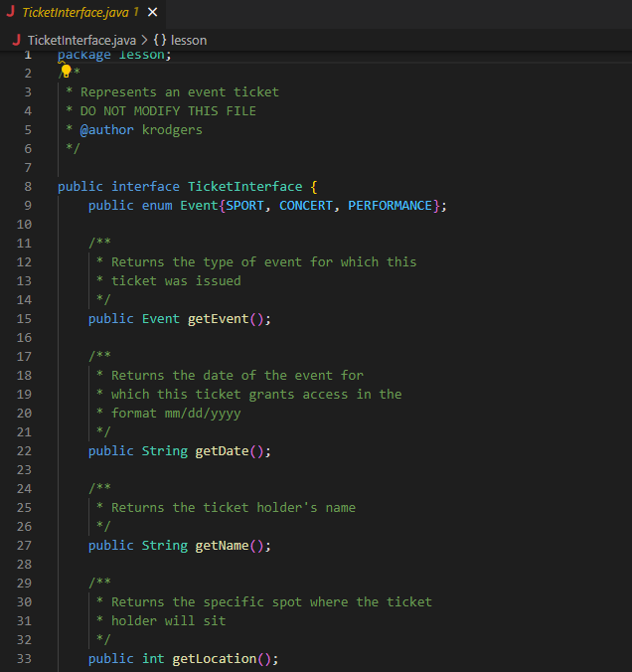Viewport: 632px width, 672px height.
Task: Click the Java icon in the breadcrumb
Action: pos(16,40)
